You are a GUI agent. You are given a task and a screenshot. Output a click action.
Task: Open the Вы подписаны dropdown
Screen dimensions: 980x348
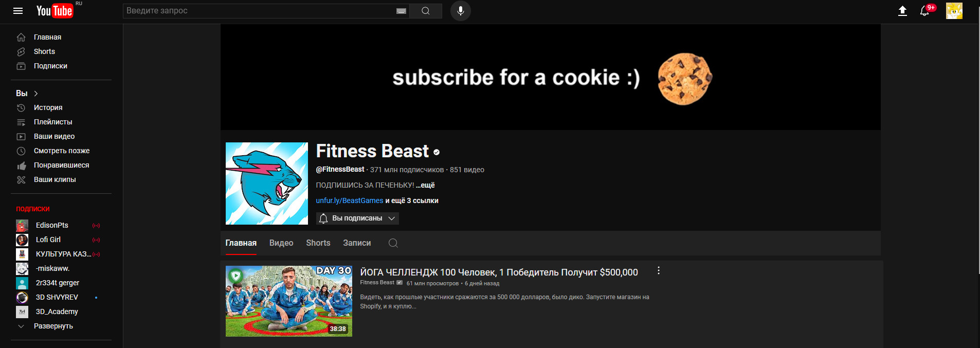pos(357,218)
